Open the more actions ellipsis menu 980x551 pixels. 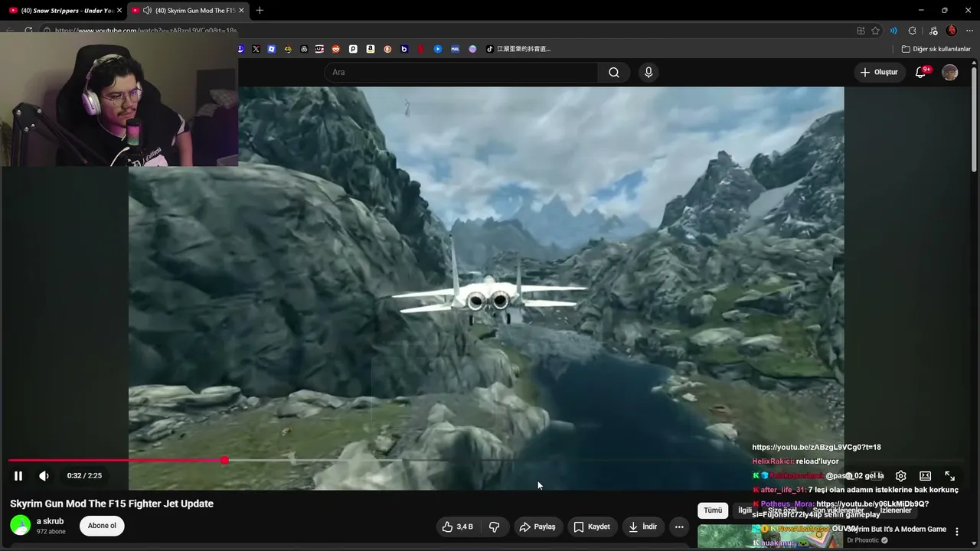(x=679, y=527)
